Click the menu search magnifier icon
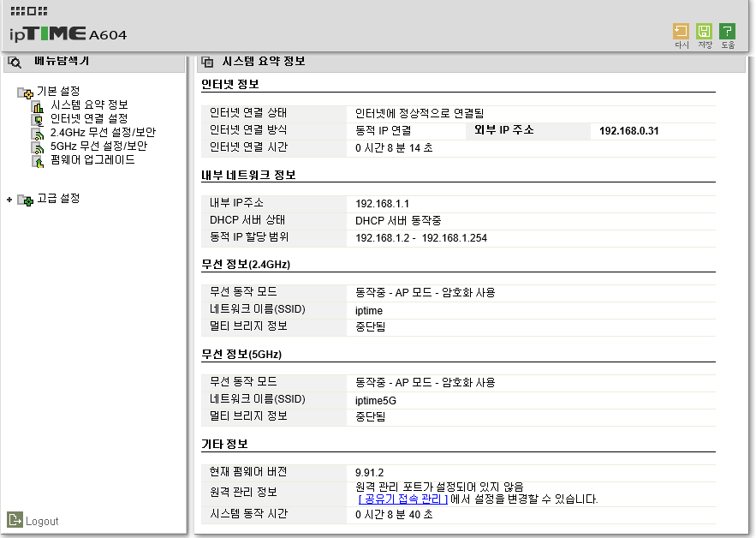The height and width of the screenshot is (538, 756). point(15,63)
